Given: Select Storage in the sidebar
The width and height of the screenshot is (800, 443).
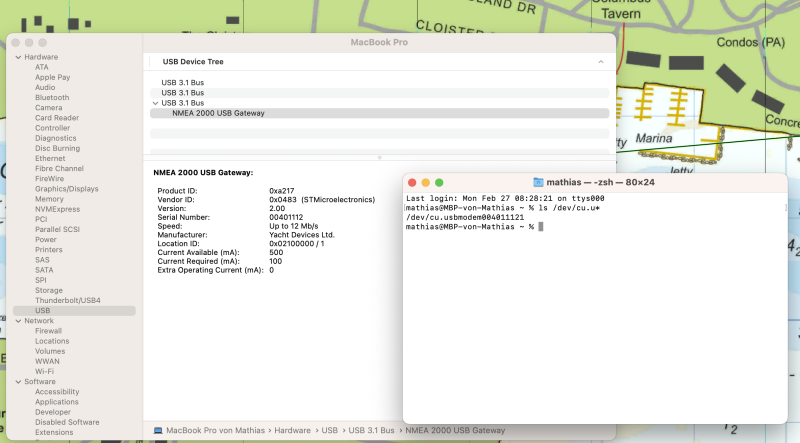Looking at the screenshot, I should pyautogui.click(x=49, y=290).
